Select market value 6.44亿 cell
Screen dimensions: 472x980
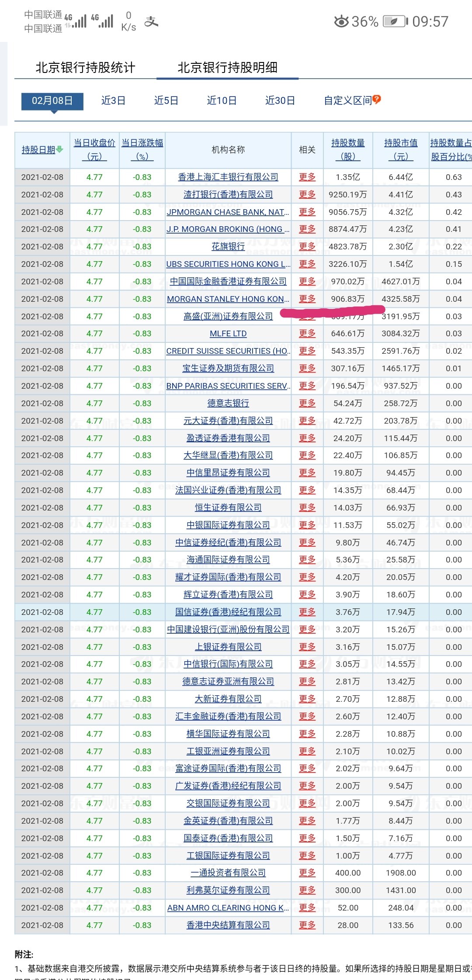coord(401,177)
